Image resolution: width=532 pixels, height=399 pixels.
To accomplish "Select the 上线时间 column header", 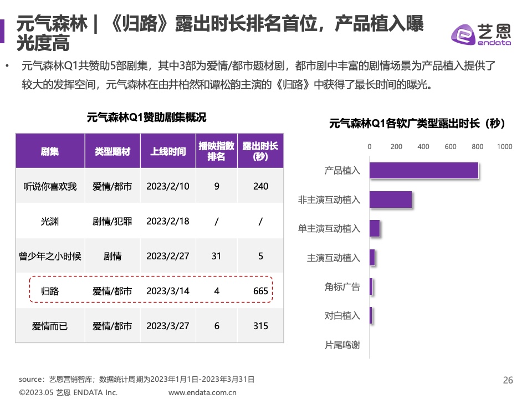I will pos(168,151).
